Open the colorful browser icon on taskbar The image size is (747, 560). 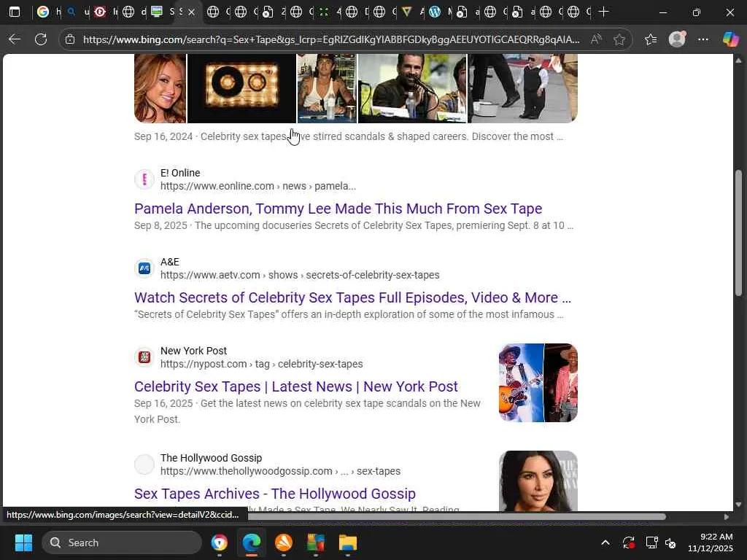point(220,542)
